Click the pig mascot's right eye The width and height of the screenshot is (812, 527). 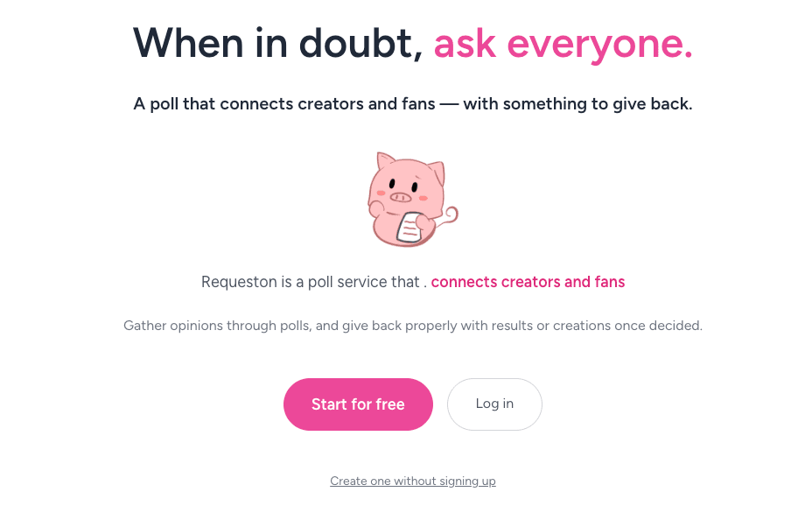coord(414,186)
